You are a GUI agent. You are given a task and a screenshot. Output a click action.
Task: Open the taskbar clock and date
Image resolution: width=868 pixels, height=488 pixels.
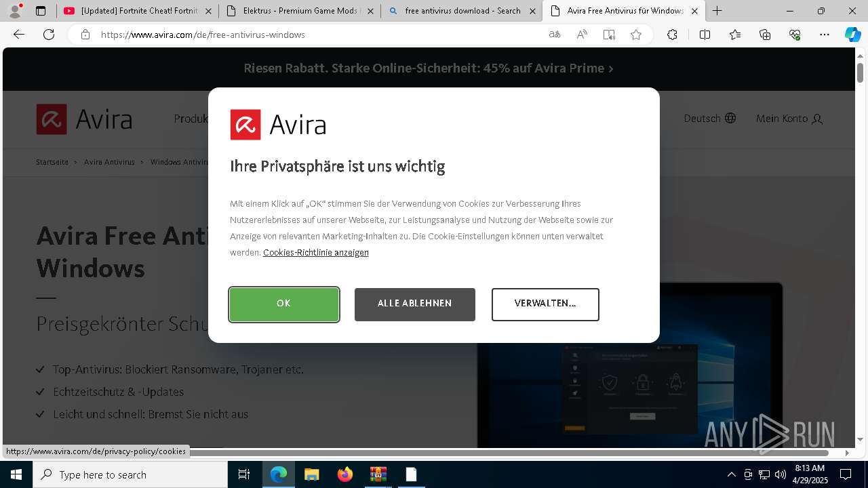coord(810,474)
